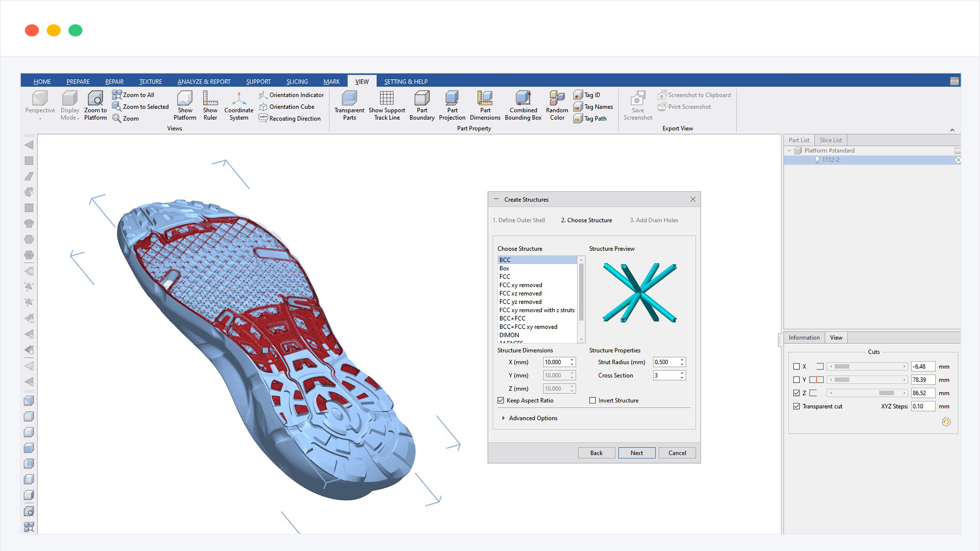Copy Screenshot to Clipboard

(x=694, y=95)
